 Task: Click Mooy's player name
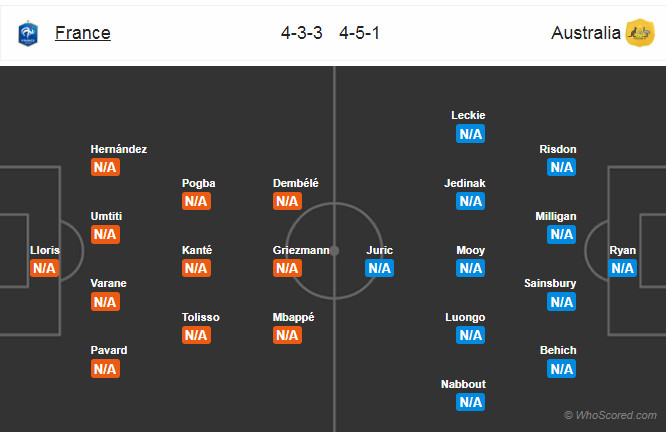(x=470, y=250)
